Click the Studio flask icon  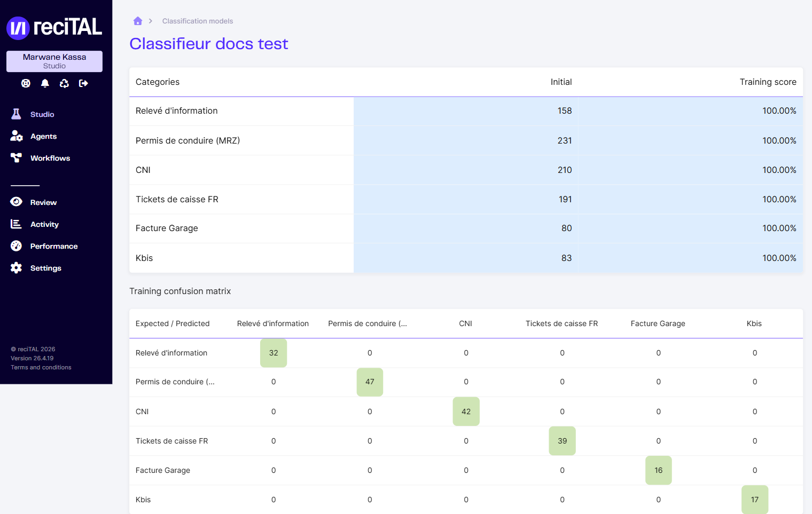pos(16,114)
